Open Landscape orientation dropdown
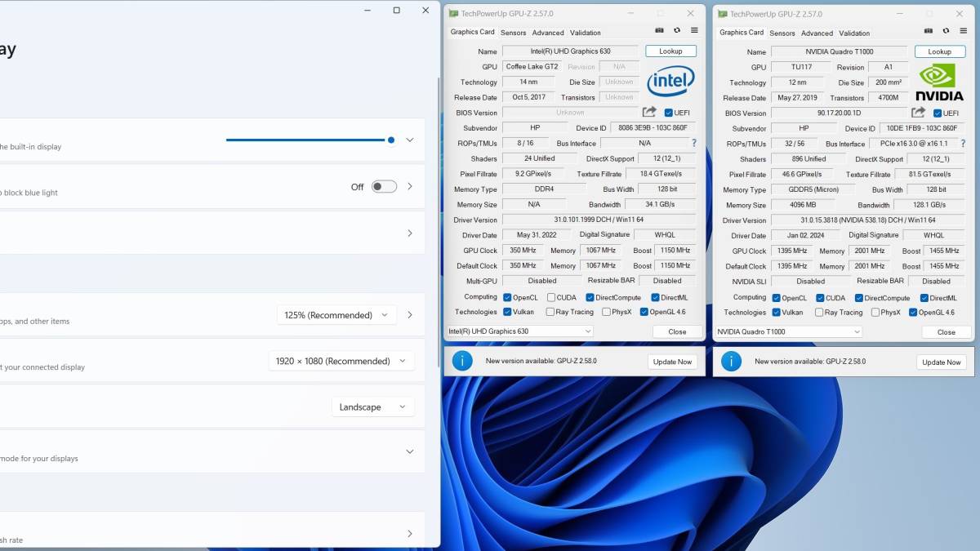The height and width of the screenshot is (551, 980). (372, 407)
